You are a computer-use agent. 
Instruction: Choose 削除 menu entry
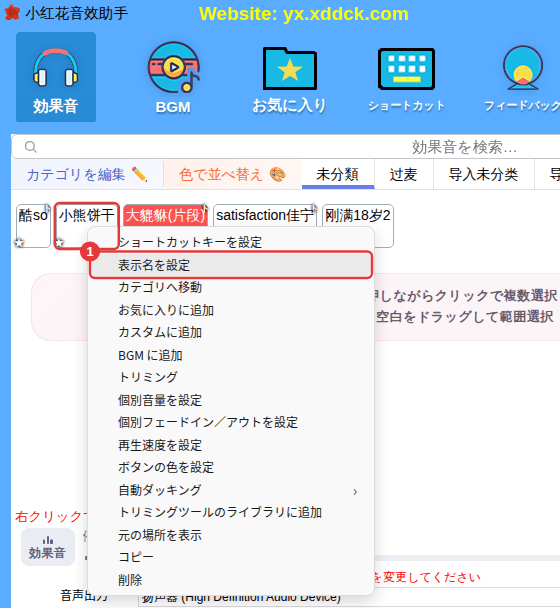pyautogui.click(x=231, y=580)
